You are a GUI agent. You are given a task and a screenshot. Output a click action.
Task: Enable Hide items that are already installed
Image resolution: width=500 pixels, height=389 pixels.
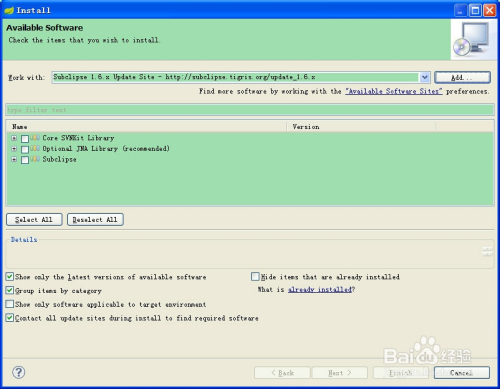pos(255,276)
